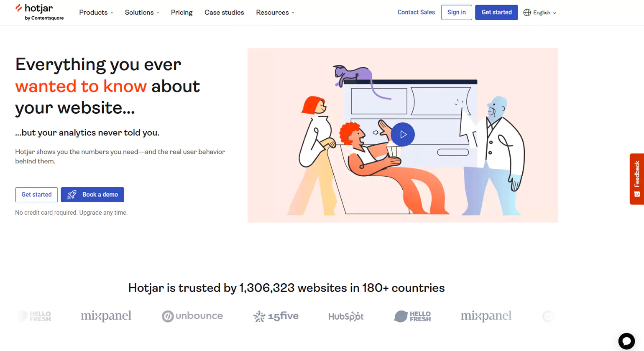Go to the Pricing page
This screenshot has width=644, height=351.
[181, 13]
